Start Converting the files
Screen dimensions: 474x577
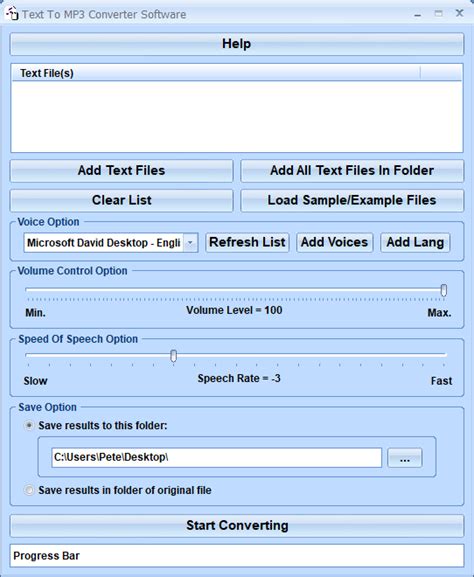tap(237, 525)
